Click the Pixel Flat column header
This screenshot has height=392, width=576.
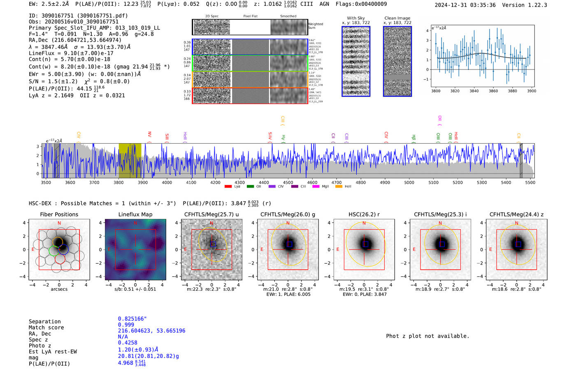(251, 16)
